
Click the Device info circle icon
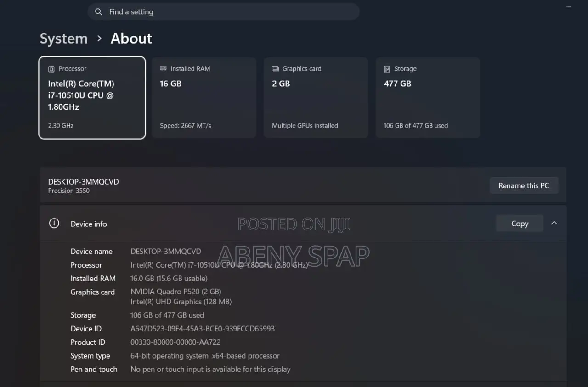pyautogui.click(x=54, y=224)
